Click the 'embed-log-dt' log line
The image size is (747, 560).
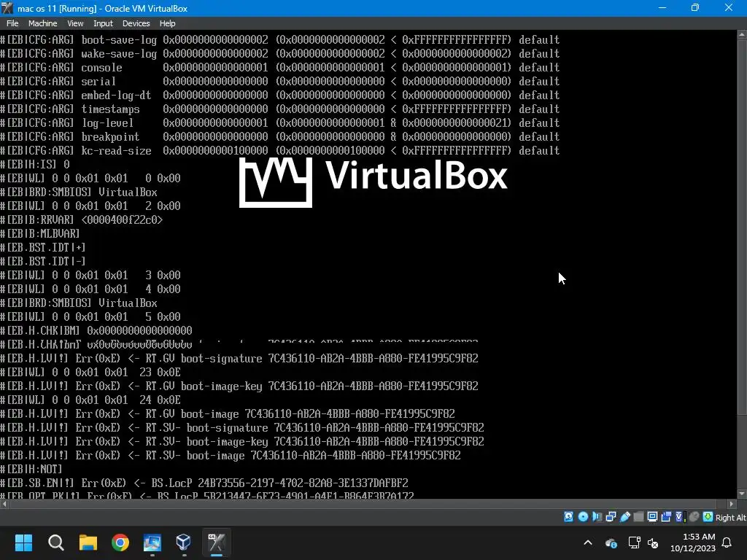279,96
